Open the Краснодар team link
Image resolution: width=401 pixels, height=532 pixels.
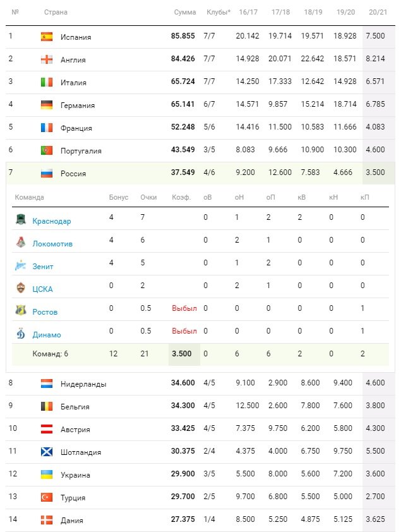coord(52,221)
